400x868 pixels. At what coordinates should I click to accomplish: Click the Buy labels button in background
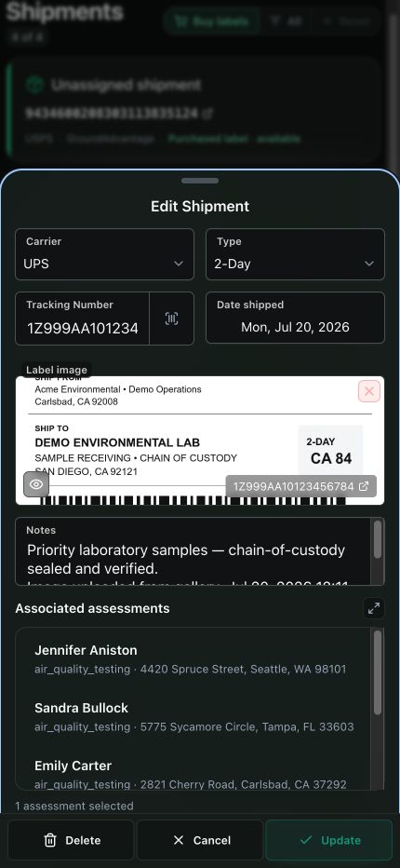click(x=211, y=21)
